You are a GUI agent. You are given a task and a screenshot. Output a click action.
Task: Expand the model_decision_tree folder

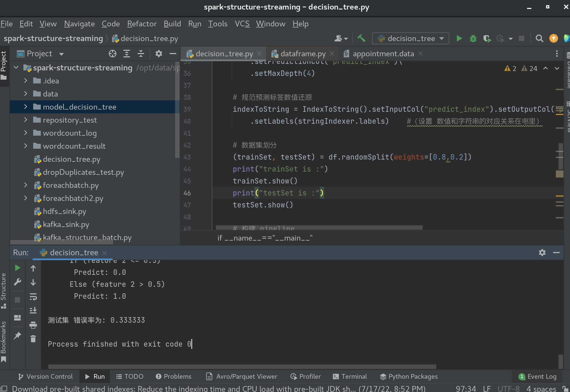[26, 107]
